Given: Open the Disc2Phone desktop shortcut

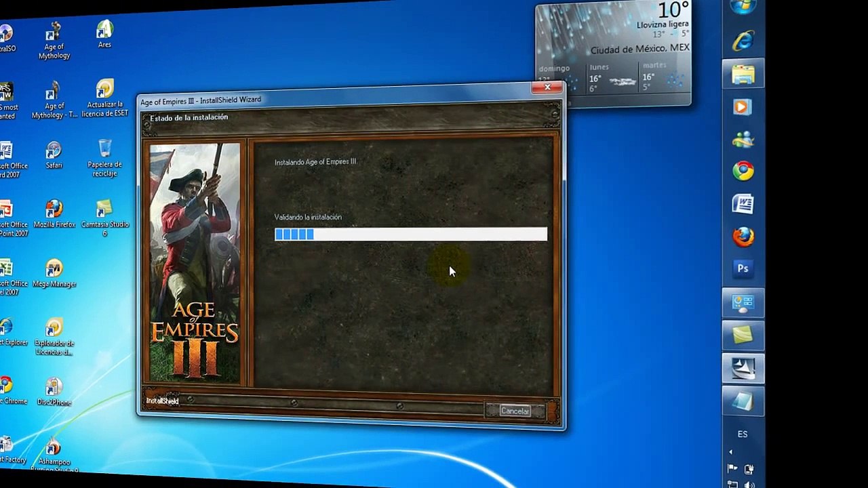Looking at the screenshot, I should [54, 392].
